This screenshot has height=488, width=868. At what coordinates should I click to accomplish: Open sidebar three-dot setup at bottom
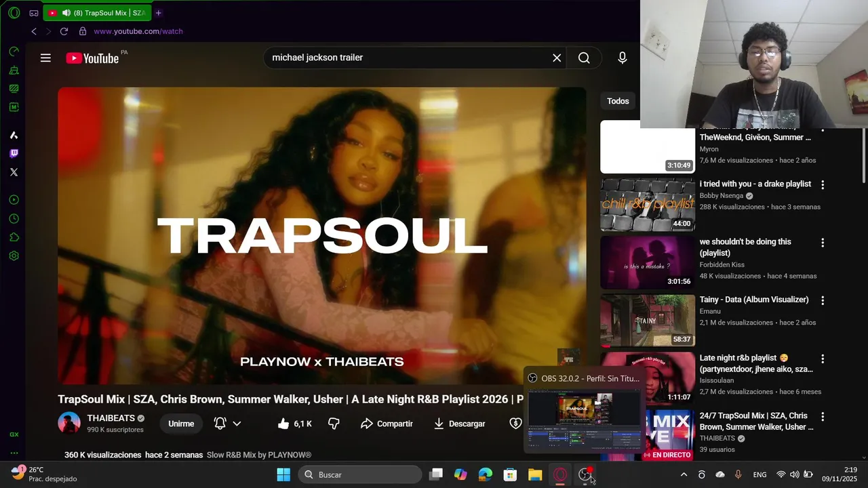(14, 453)
